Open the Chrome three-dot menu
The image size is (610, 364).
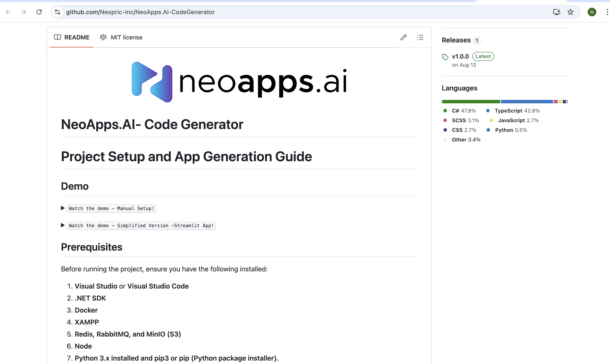click(607, 12)
